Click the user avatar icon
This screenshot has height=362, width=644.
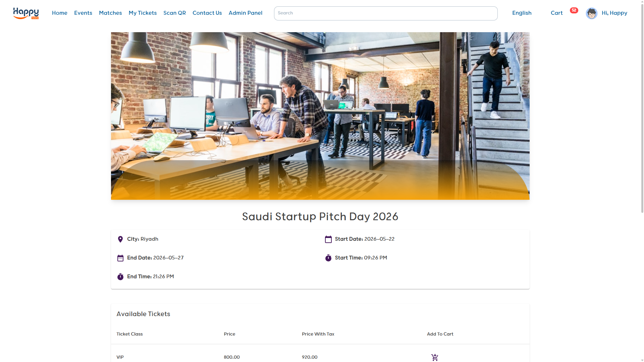click(591, 13)
